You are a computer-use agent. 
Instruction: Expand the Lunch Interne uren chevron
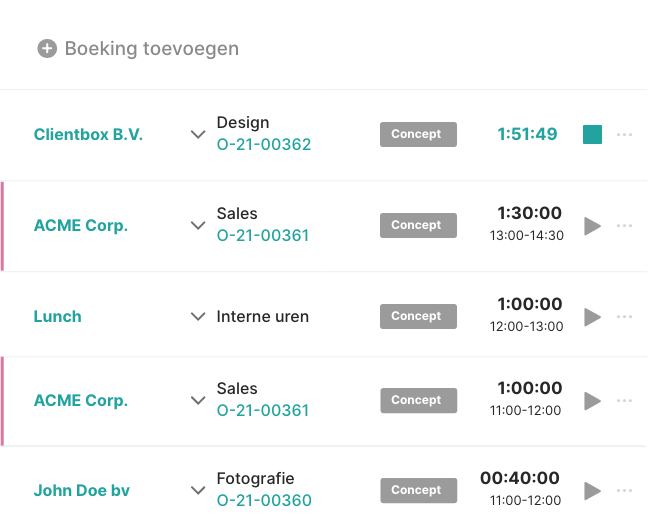(198, 317)
